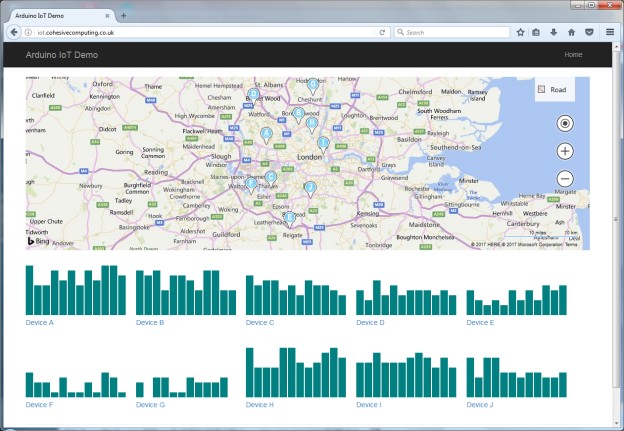Click the Device E bar chart
624x431 pixels.
click(x=517, y=300)
